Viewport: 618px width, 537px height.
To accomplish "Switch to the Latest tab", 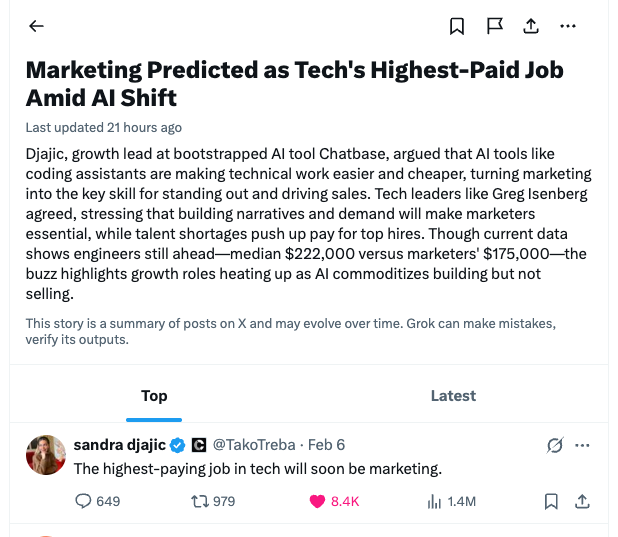I will 453,396.
